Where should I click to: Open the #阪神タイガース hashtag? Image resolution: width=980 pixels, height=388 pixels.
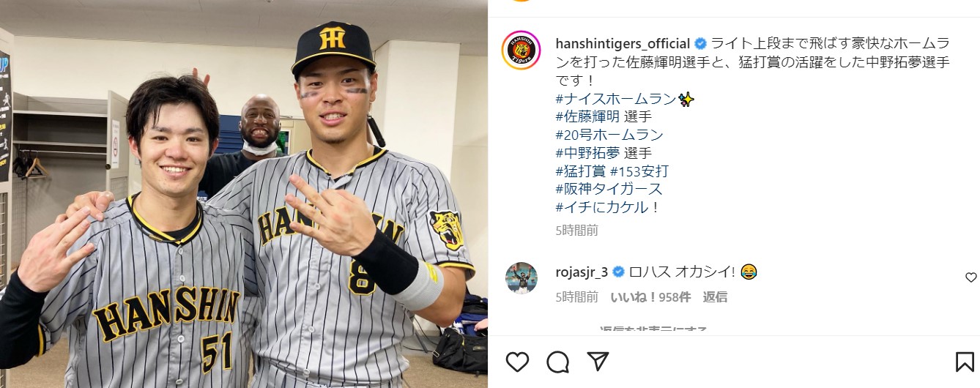click(x=609, y=190)
